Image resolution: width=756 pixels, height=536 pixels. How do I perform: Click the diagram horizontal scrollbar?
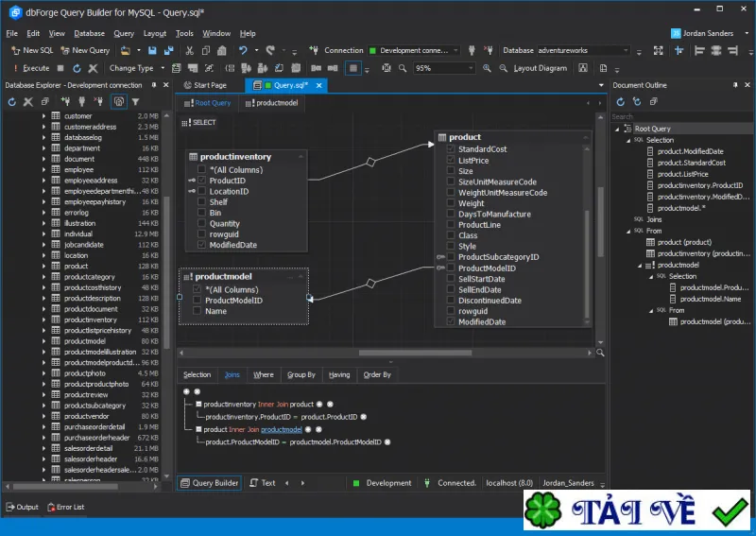[415, 353]
